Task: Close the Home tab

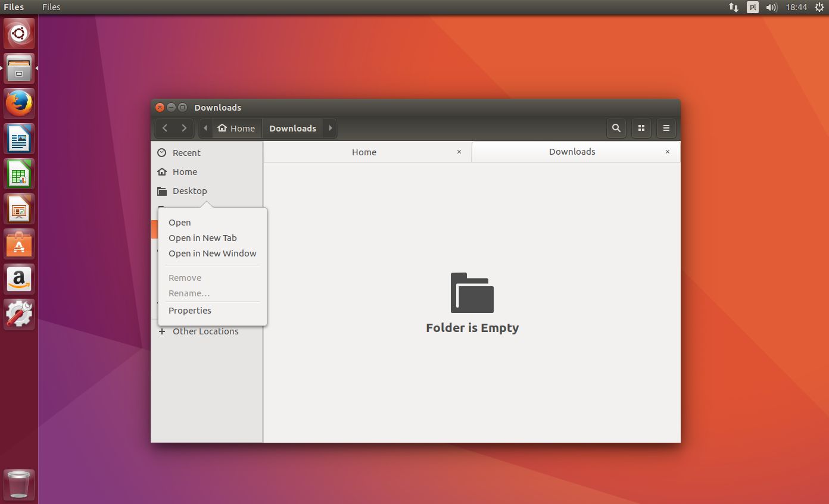Action: [459, 152]
